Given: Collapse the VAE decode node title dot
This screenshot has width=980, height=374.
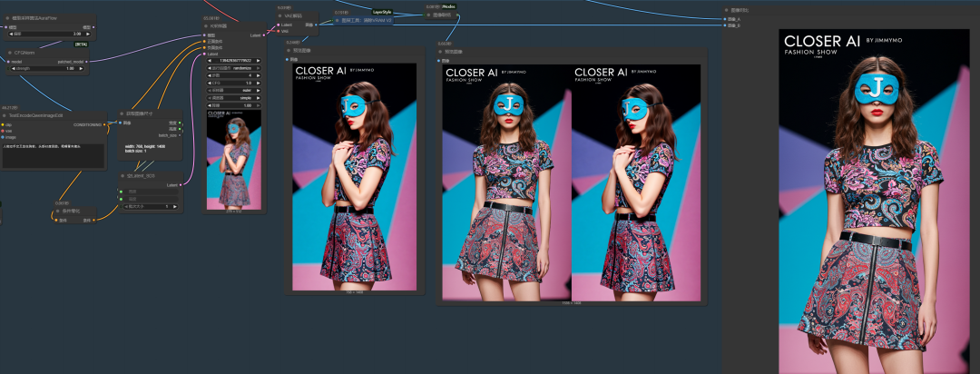Looking at the screenshot, I should [x=279, y=15].
